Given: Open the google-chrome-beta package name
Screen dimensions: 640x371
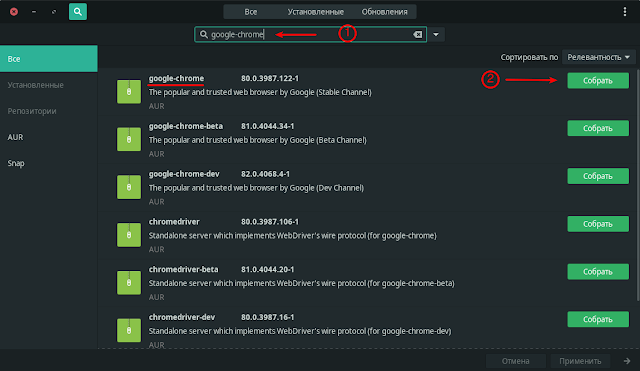Looking at the screenshot, I should click(x=186, y=126).
